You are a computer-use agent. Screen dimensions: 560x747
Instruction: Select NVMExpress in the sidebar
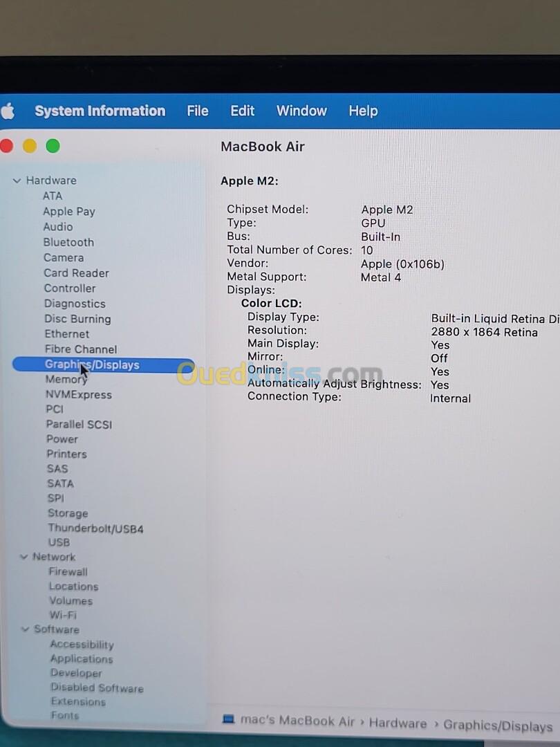79,394
